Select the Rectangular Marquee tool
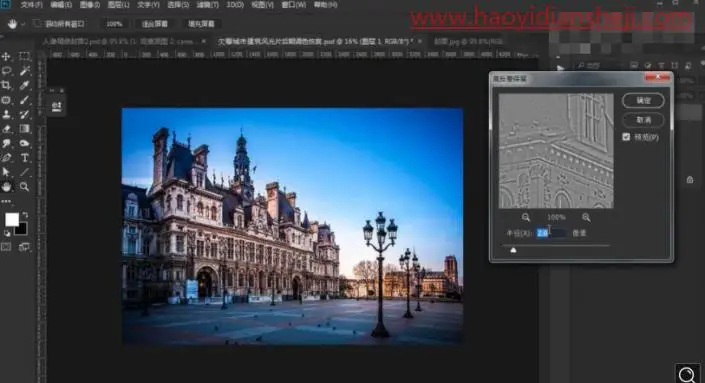705x383 pixels. [x=24, y=56]
